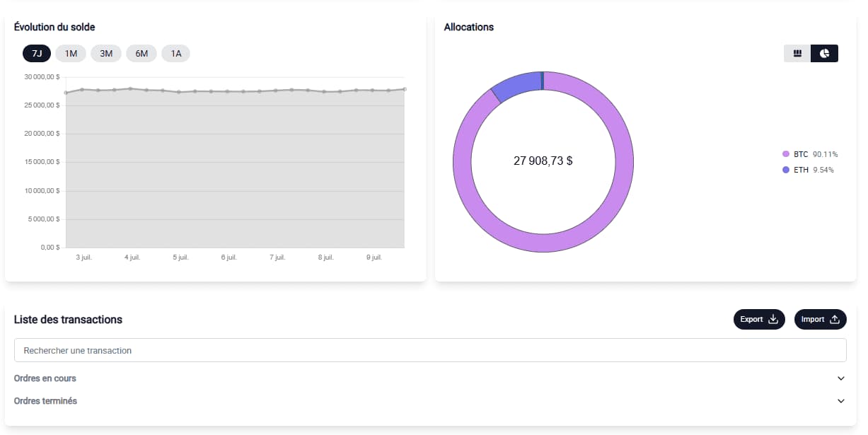
Task: Switch balance chart to 1M range
Action: [x=71, y=54]
